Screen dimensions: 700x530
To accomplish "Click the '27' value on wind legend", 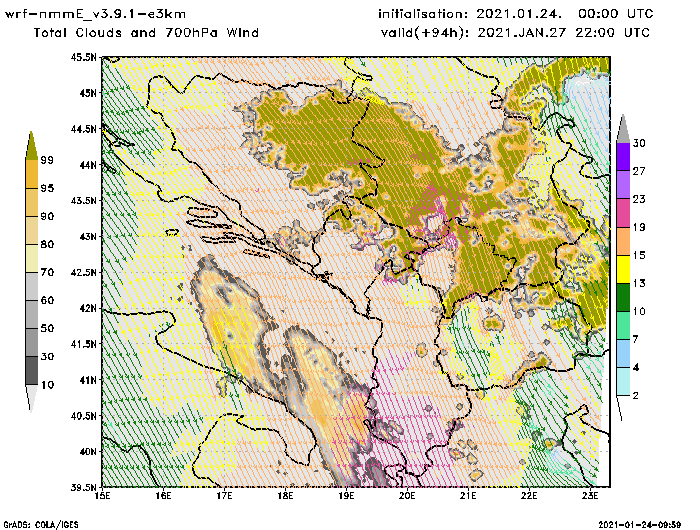I will (639, 171).
